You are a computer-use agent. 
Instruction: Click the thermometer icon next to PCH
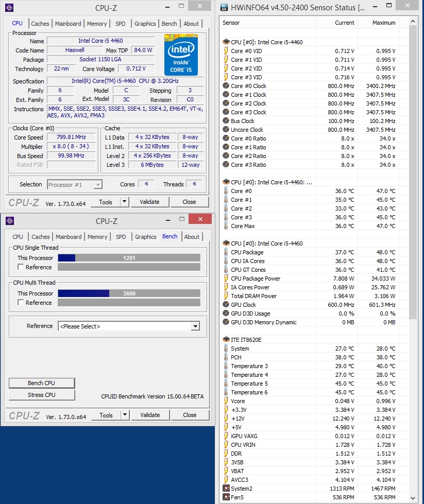click(x=226, y=357)
